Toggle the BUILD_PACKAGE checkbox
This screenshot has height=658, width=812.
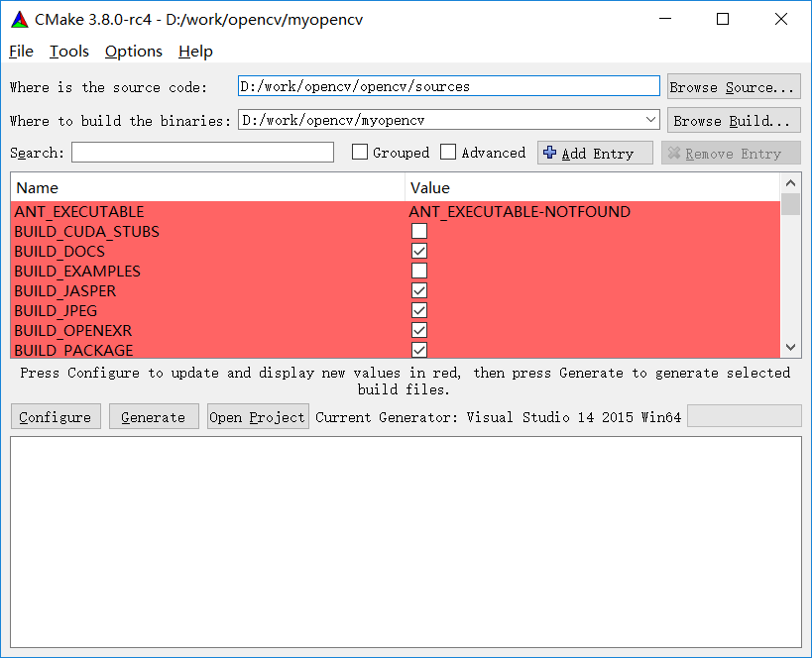(x=419, y=350)
